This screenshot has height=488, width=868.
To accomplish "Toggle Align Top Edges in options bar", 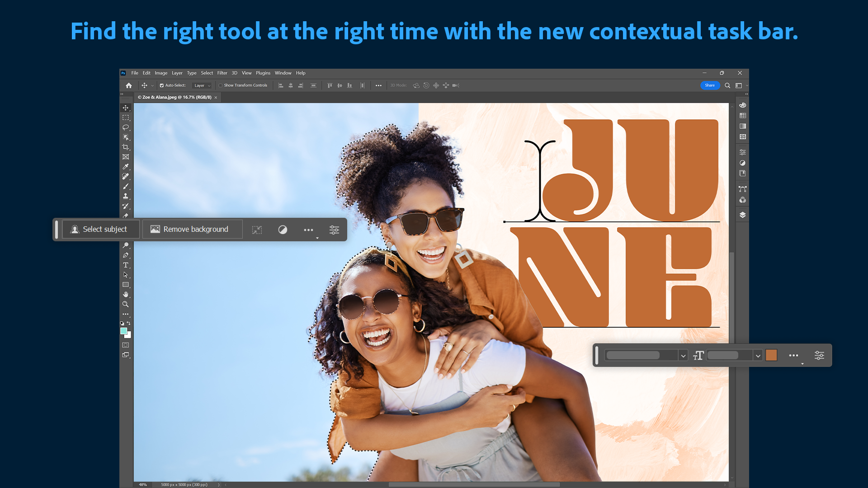I will coord(330,85).
